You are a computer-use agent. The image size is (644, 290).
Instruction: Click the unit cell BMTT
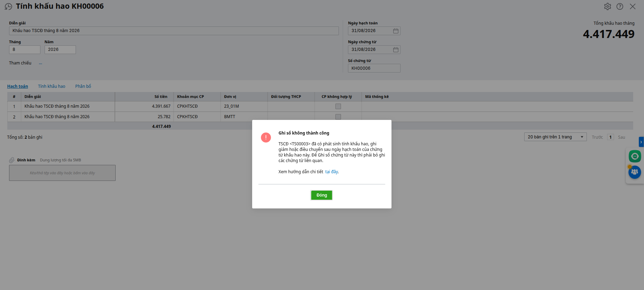pyautogui.click(x=244, y=117)
